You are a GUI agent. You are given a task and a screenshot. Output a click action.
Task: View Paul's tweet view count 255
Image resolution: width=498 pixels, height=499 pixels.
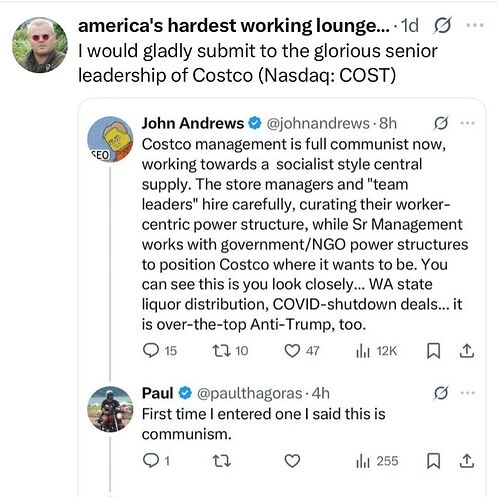tap(377, 461)
